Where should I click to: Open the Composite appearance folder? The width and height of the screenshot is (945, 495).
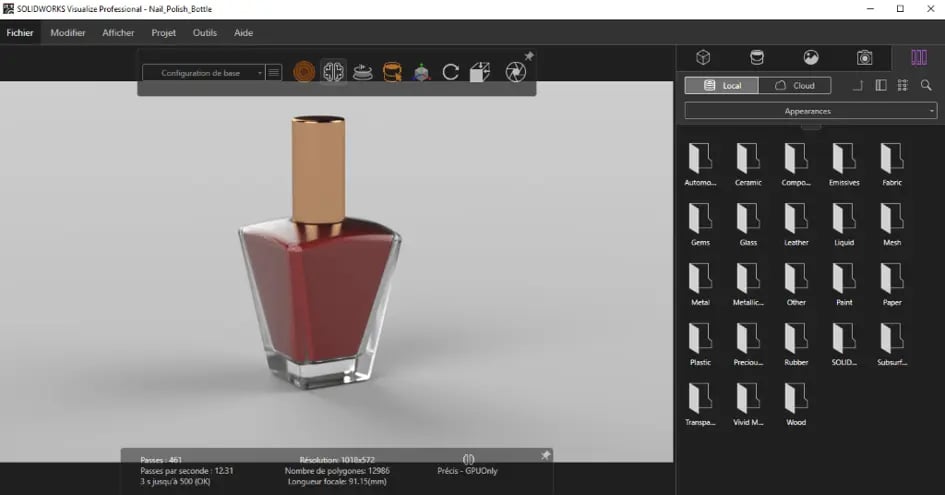pos(796,164)
